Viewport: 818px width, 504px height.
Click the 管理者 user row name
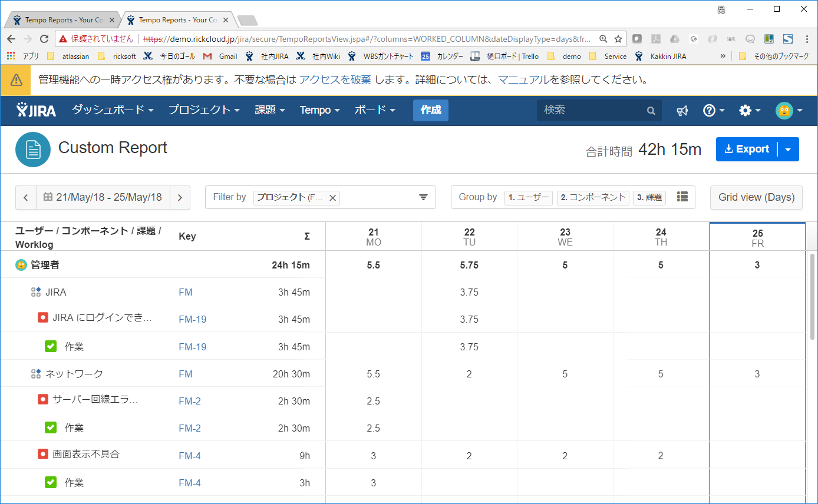click(x=45, y=265)
